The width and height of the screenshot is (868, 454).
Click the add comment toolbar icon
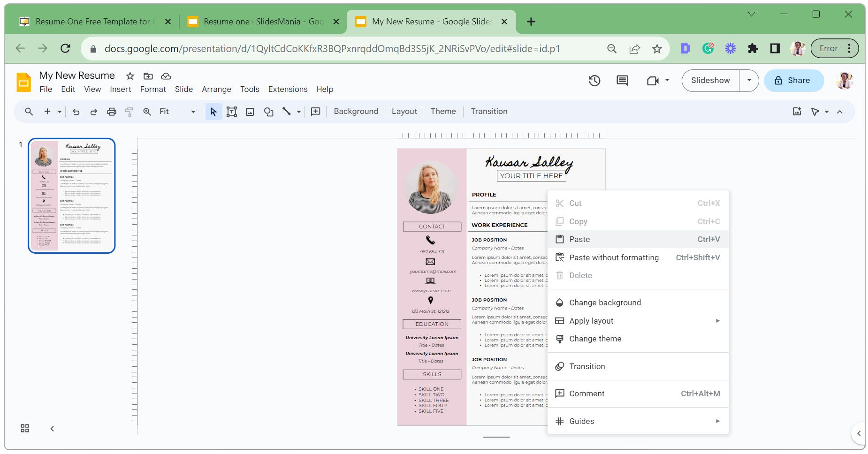(316, 112)
